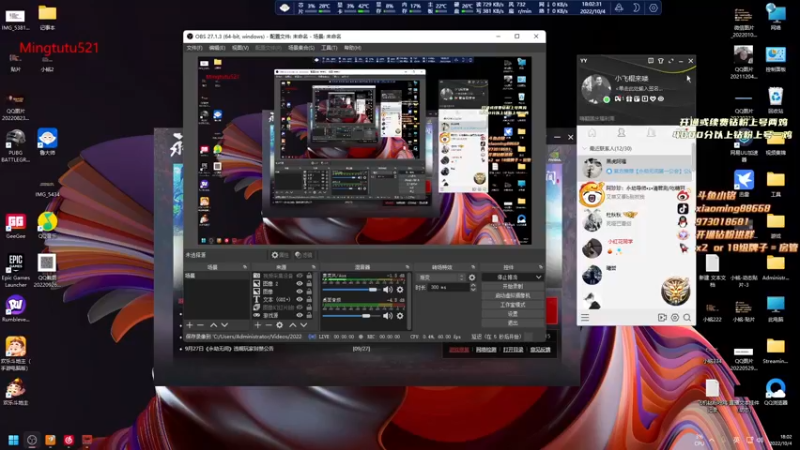The height and width of the screenshot is (450, 800).
Task: Open the home tab in YY window
Action: click(x=592, y=133)
